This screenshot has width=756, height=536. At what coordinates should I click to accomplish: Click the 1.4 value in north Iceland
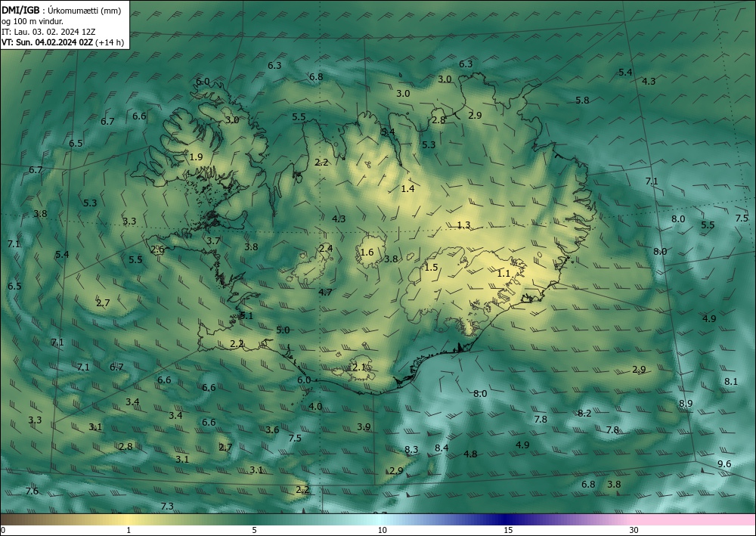click(408, 188)
